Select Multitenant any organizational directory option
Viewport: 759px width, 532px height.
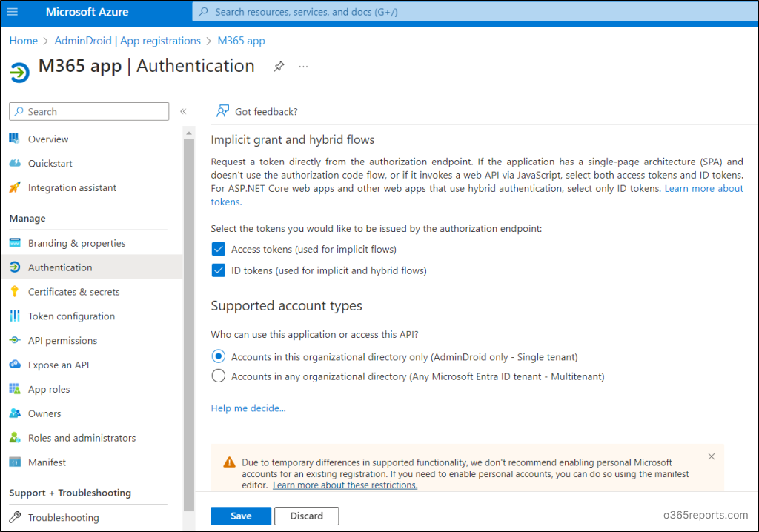219,376
